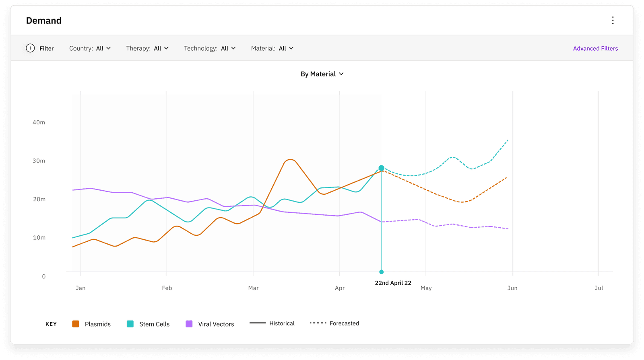Click the Plasmids orange legend swatch

pos(76,324)
